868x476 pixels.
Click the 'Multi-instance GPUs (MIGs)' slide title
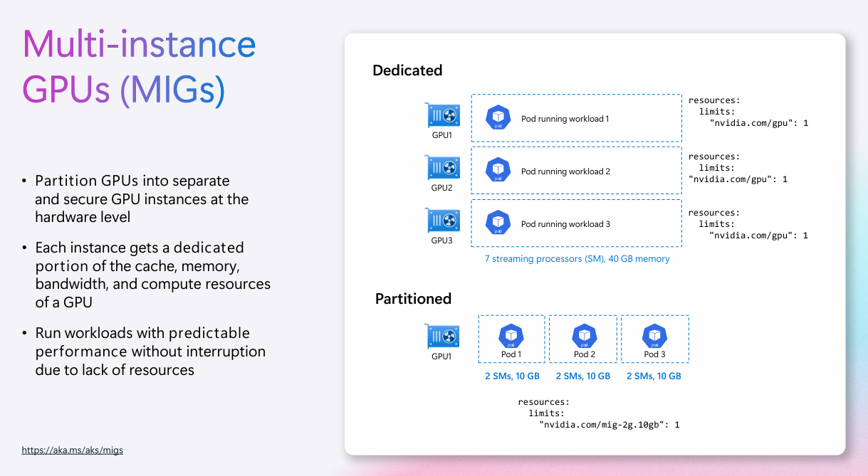(139, 67)
